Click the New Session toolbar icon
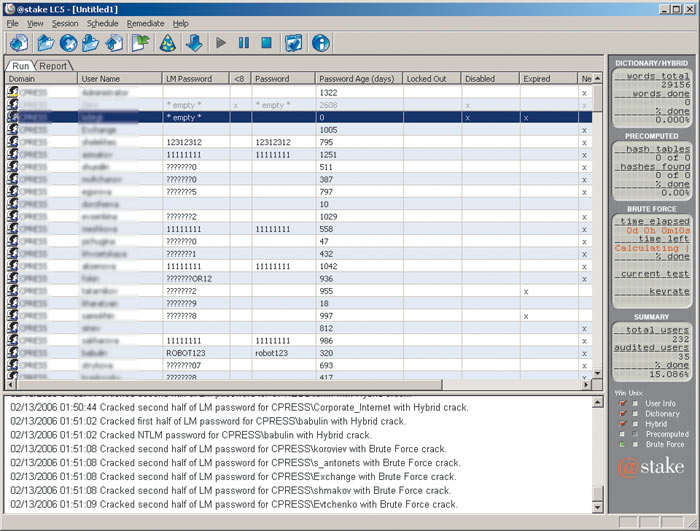Viewport: 700px width, 531px height. tap(19, 43)
